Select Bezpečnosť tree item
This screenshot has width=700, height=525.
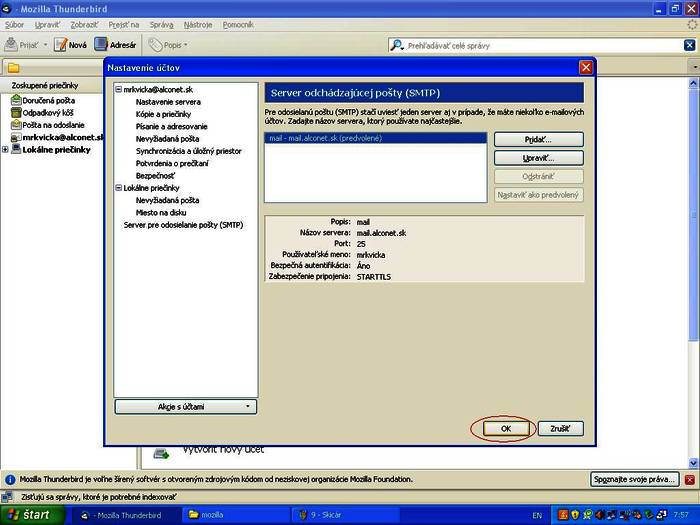[x=155, y=176]
